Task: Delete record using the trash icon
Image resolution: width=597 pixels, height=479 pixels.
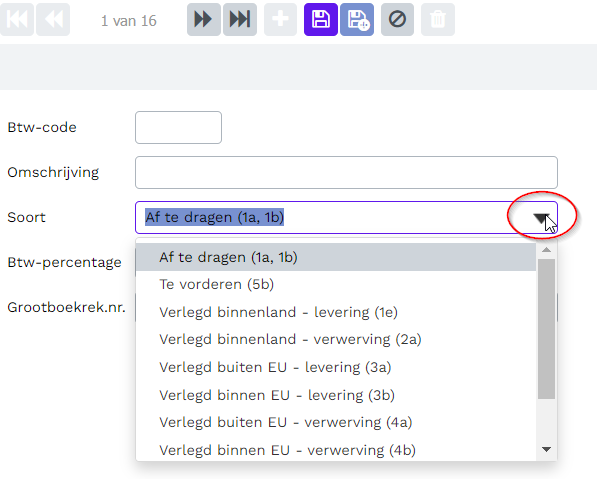Action: [x=438, y=19]
